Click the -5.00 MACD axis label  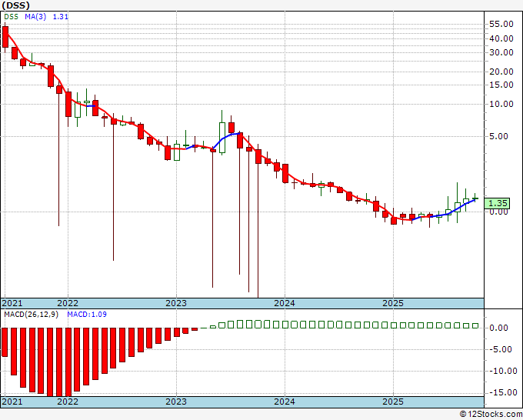coord(501,349)
